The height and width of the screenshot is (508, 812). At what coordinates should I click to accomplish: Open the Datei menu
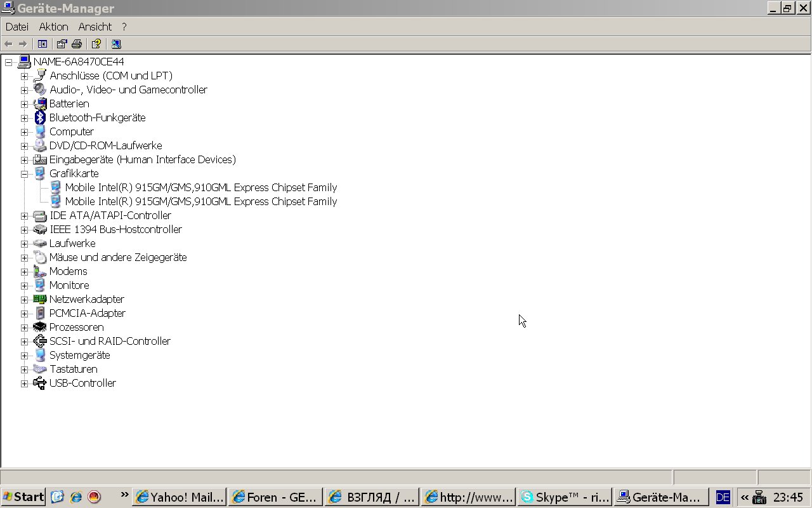point(17,27)
